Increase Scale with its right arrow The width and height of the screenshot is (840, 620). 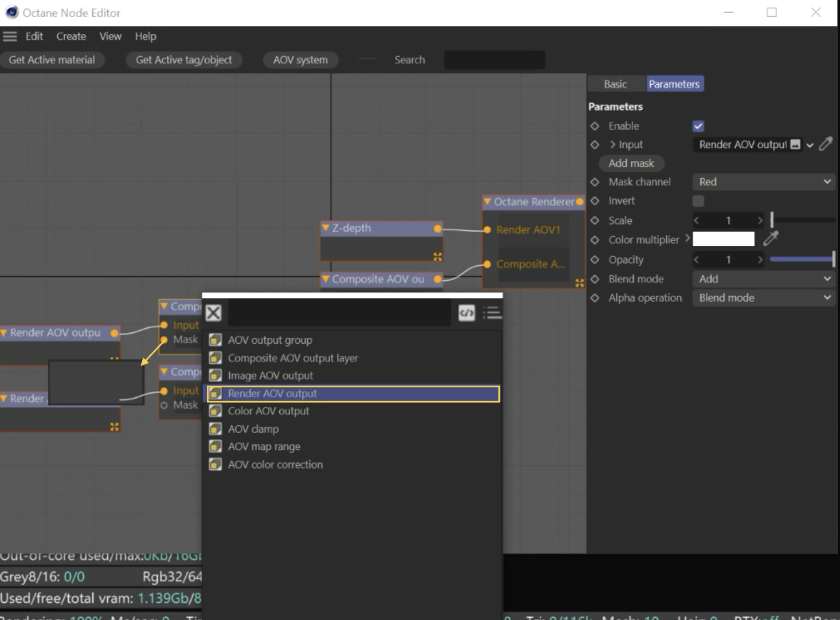click(x=760, y=221)
